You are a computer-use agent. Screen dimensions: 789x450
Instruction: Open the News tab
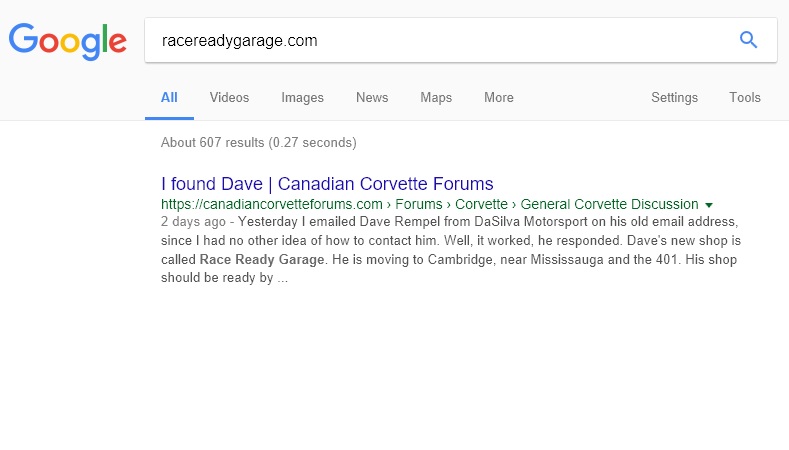tap(372, 98)
